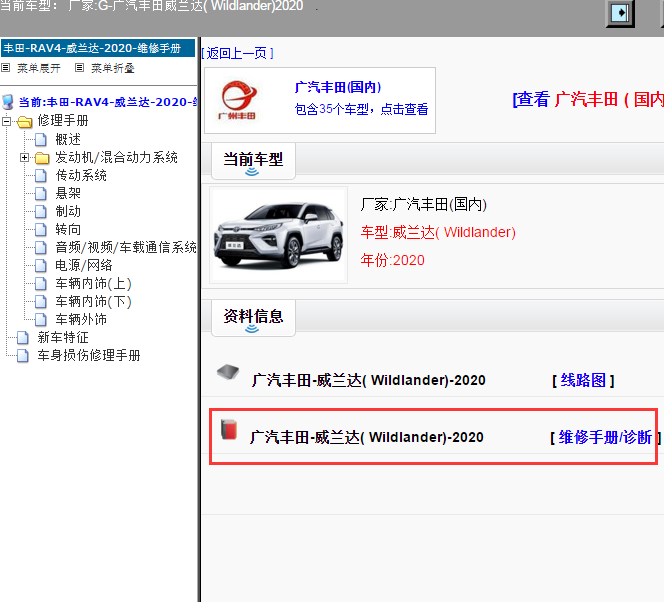Click the 菜单折叠 collapse-all text
The width and height of the screenshot is (664, 602).
[x=113, y=68]
